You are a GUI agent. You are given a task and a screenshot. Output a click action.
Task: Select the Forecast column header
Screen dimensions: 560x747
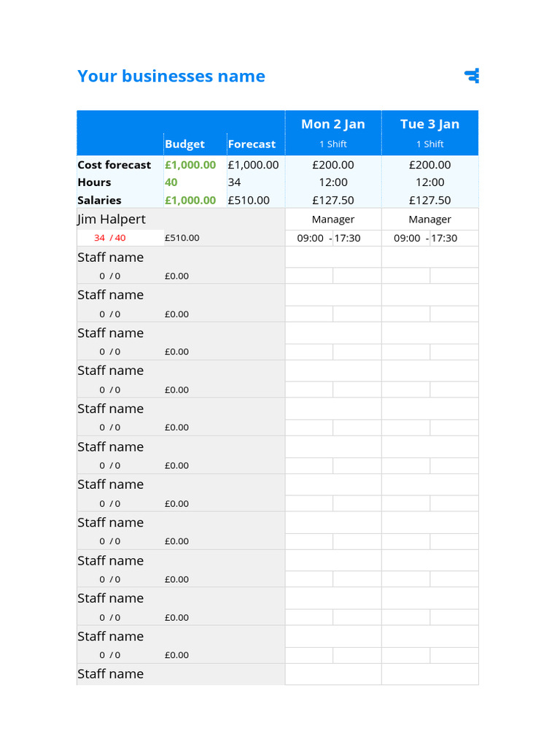tap(252, 144)
